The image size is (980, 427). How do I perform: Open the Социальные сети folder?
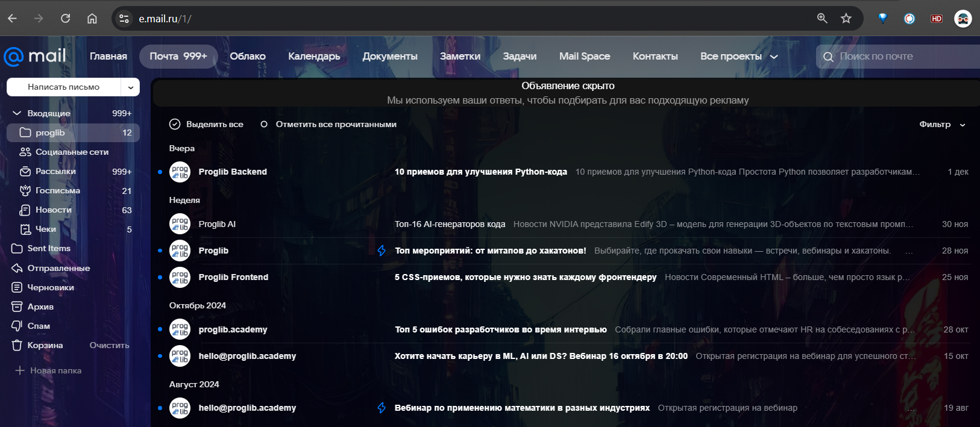coord(73,152)
